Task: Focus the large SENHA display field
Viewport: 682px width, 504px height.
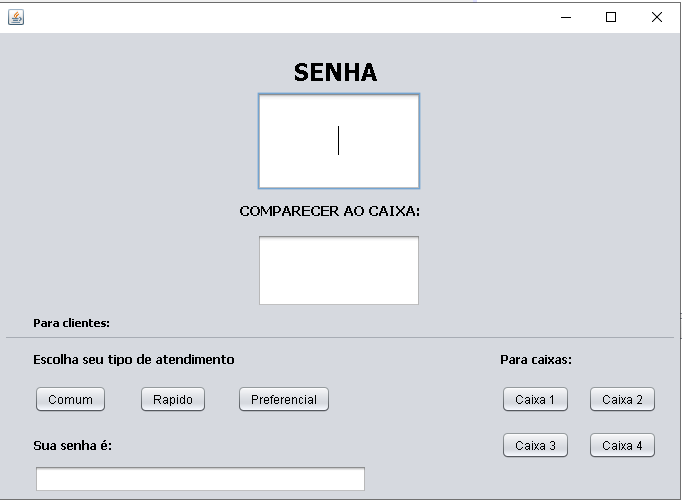Action: pyautogui.click(x=339, y=141)
